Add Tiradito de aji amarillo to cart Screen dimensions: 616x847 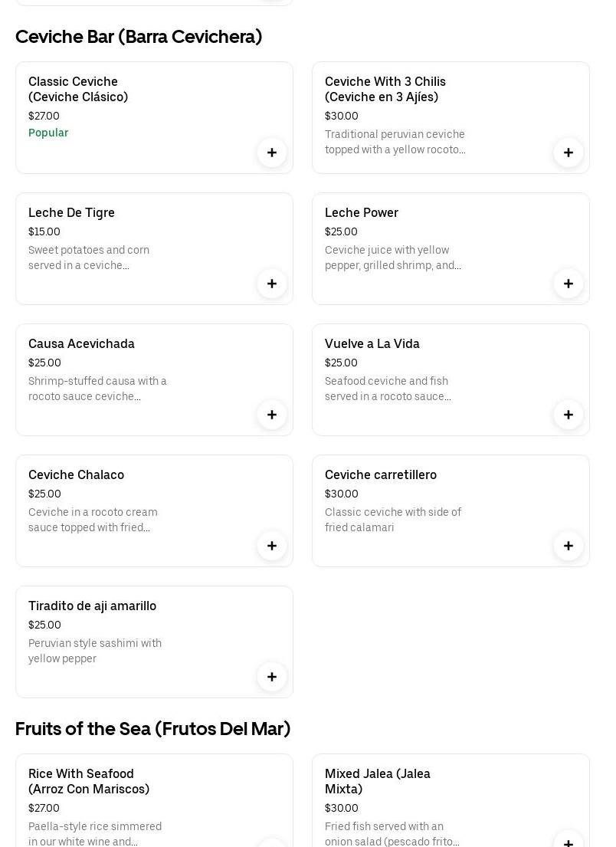(272, 677)
